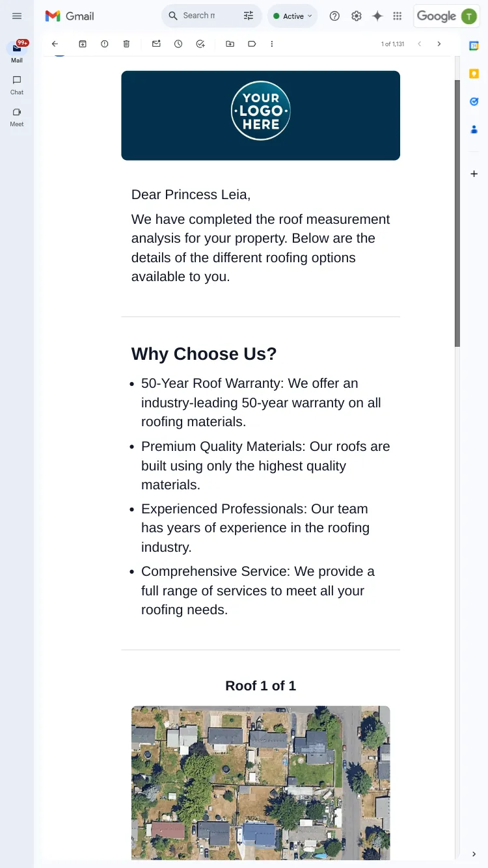
Task: Add the email to Tasks
Action: click(200, 44)
